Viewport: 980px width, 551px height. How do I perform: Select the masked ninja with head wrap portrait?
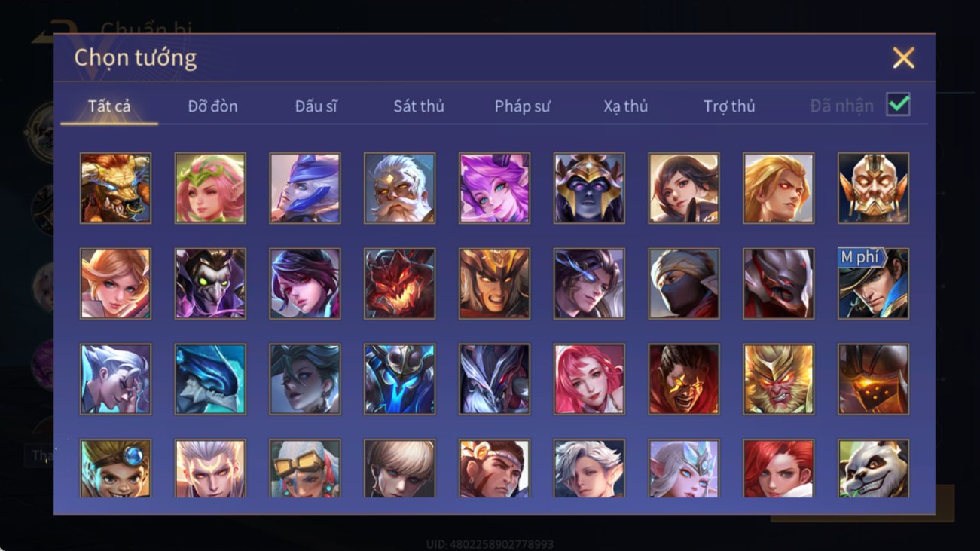pos(683,283)
